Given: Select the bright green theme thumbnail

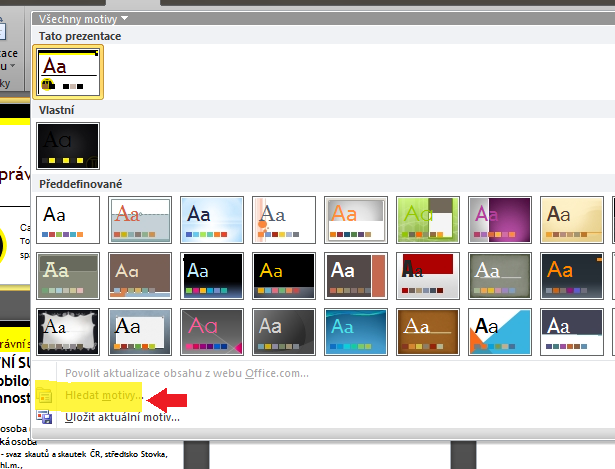Looking at the screenshot, I should click(x=428, y=219).
